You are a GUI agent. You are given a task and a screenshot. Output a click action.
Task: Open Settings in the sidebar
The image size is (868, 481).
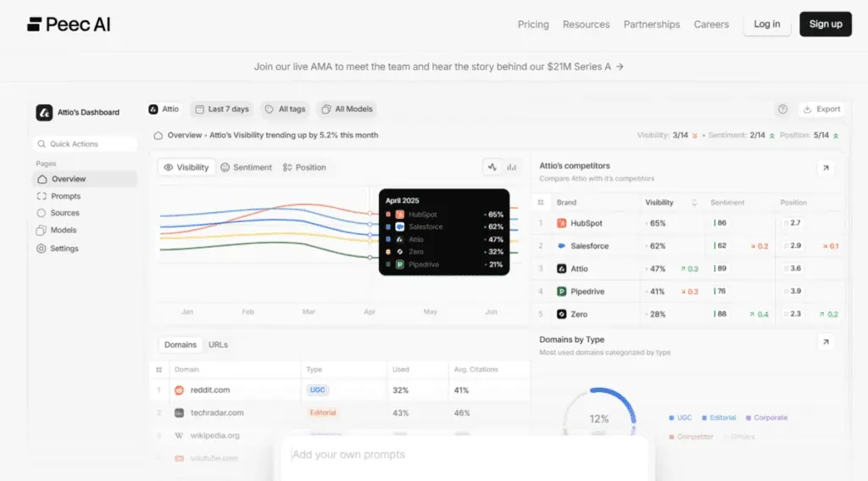pos(64,249)
